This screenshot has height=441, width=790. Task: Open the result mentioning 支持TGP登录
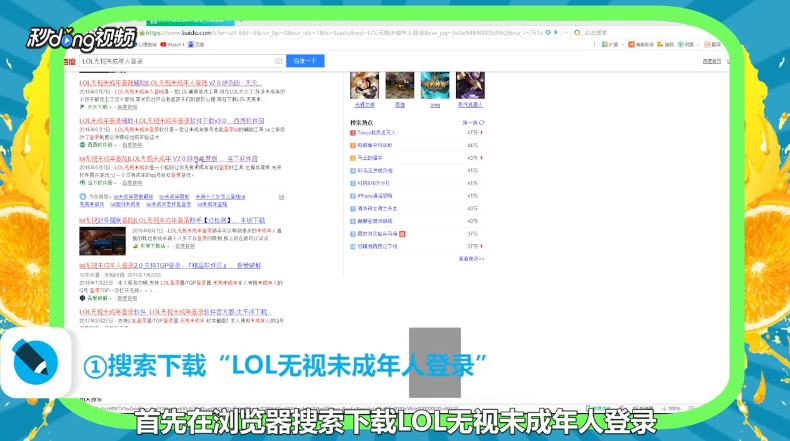(170, 266)
